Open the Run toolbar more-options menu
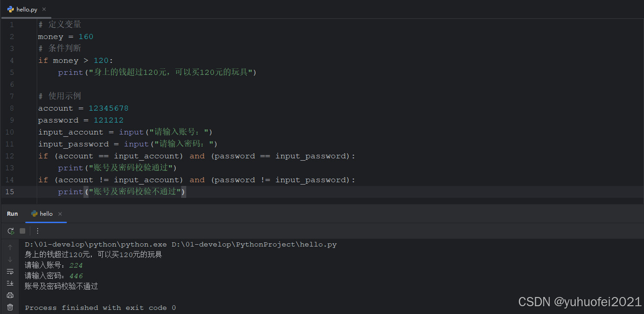The height and width of the screenshot is (314, 644). pos(38,231)
